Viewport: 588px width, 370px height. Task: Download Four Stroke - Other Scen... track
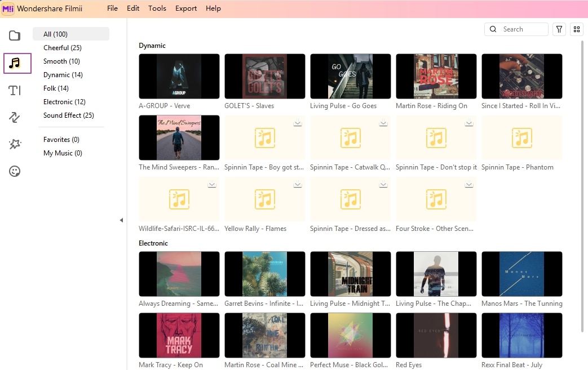click(468, 184)
